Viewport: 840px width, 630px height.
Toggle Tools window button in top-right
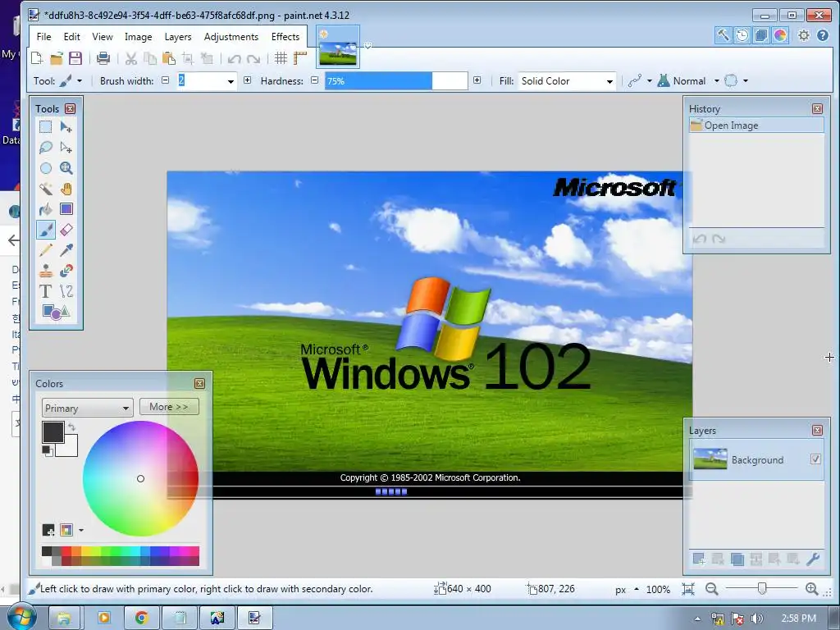723,36
